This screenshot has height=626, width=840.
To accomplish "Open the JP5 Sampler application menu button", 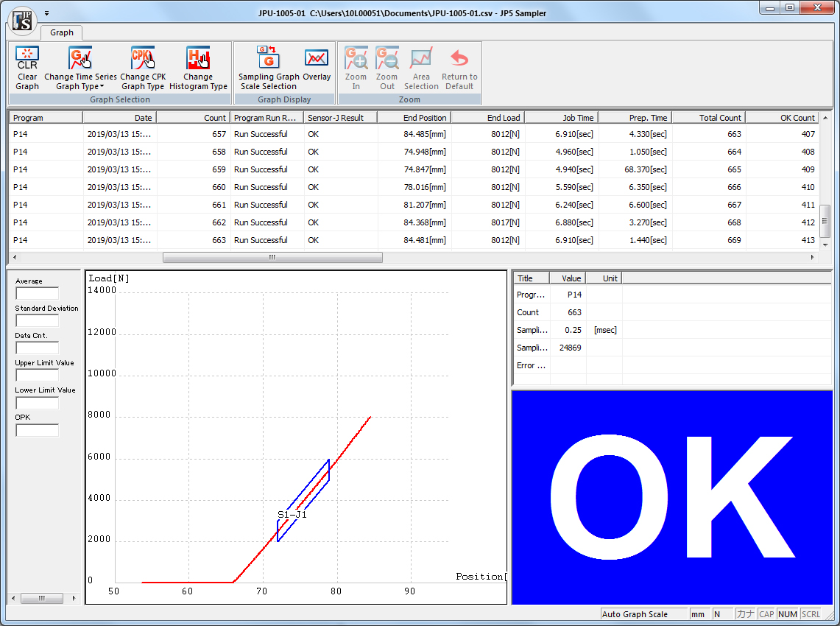I will pyautogui.click(x=22, y=20).
